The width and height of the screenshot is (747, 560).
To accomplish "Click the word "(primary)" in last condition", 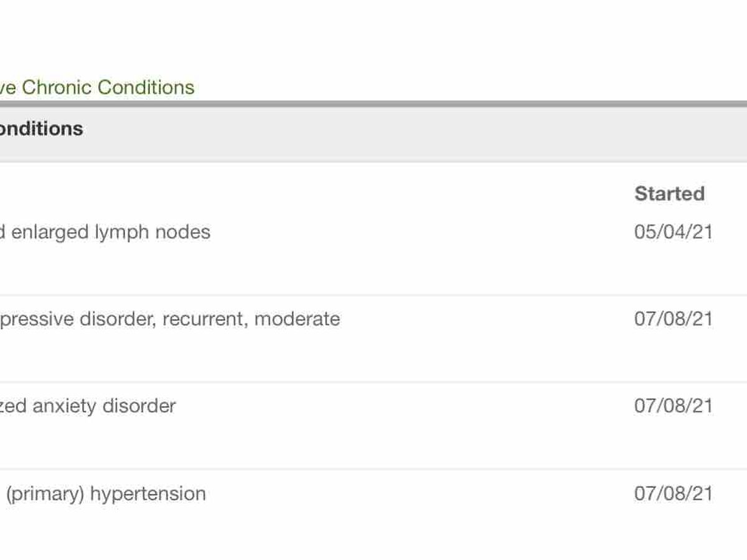I will point(44,494).
